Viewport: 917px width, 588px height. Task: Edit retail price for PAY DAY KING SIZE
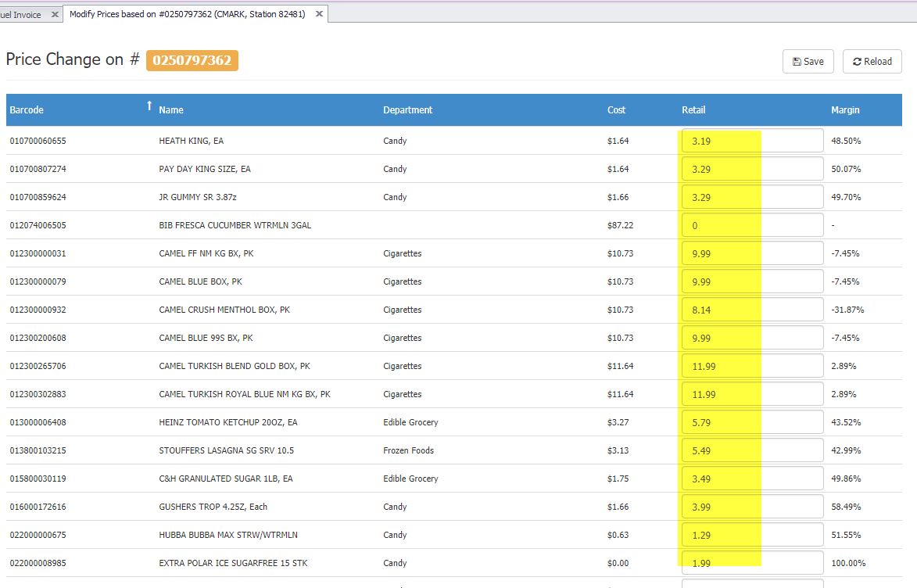coord(752,169)
